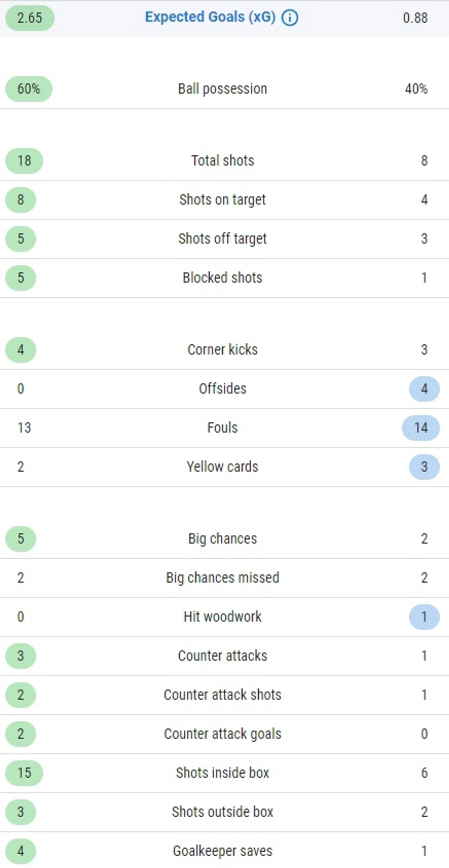The image size is (449, 868).
Task: Click the xG info icon
Action: 290,18
